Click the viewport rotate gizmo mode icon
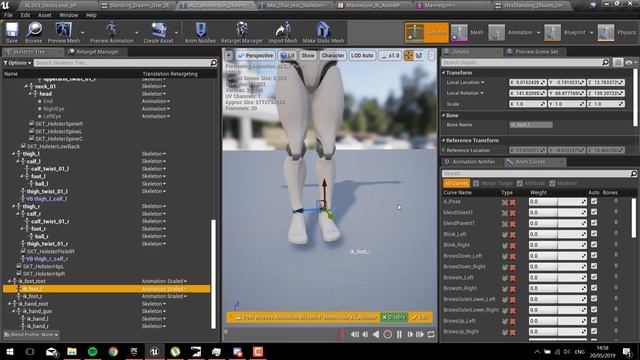This screenshot has width=640, height=360. click(419, 56)
